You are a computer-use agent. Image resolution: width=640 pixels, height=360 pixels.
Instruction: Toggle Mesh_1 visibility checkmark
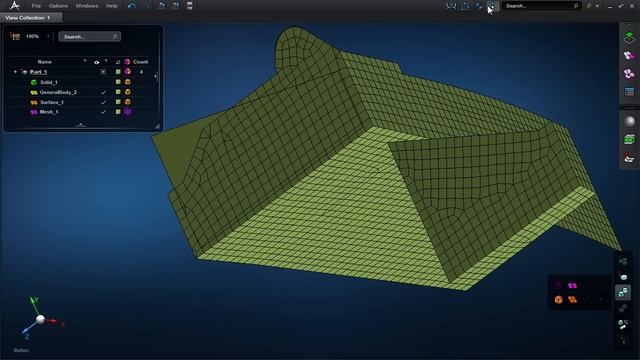click(103, 112)
